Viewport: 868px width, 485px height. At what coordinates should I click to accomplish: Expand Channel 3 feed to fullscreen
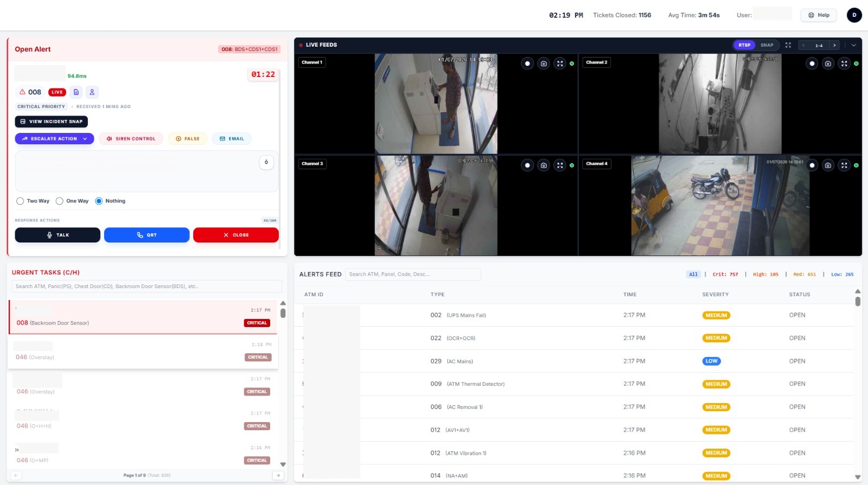[x=560, y=165]
